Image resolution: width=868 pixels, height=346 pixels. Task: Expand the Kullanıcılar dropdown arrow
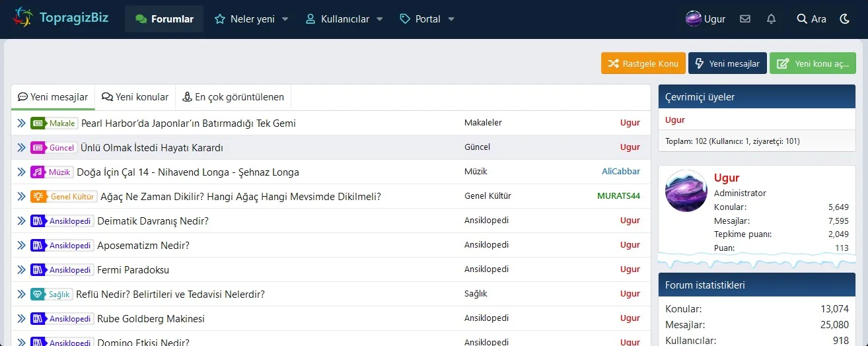click(x=380, y=19)
